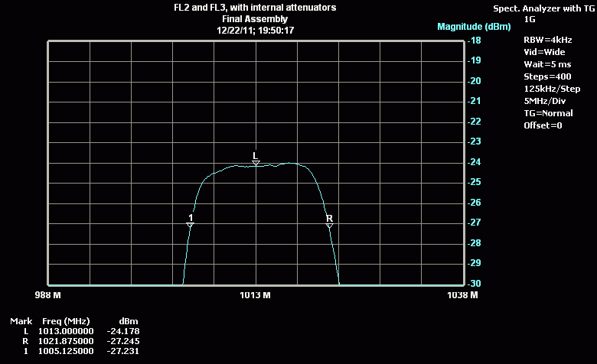Click the -21 scale value

click(x=475, y=101)
